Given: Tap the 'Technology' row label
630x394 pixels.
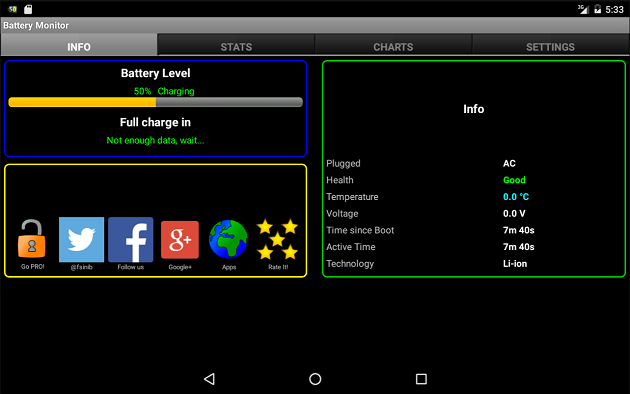Looking at the screenshot, I should click(350, 264).
